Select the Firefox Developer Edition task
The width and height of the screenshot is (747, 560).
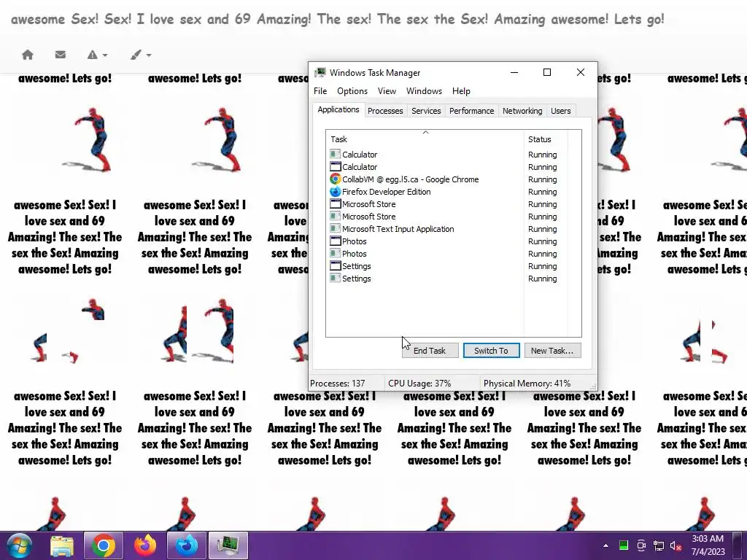click(447, 192)
